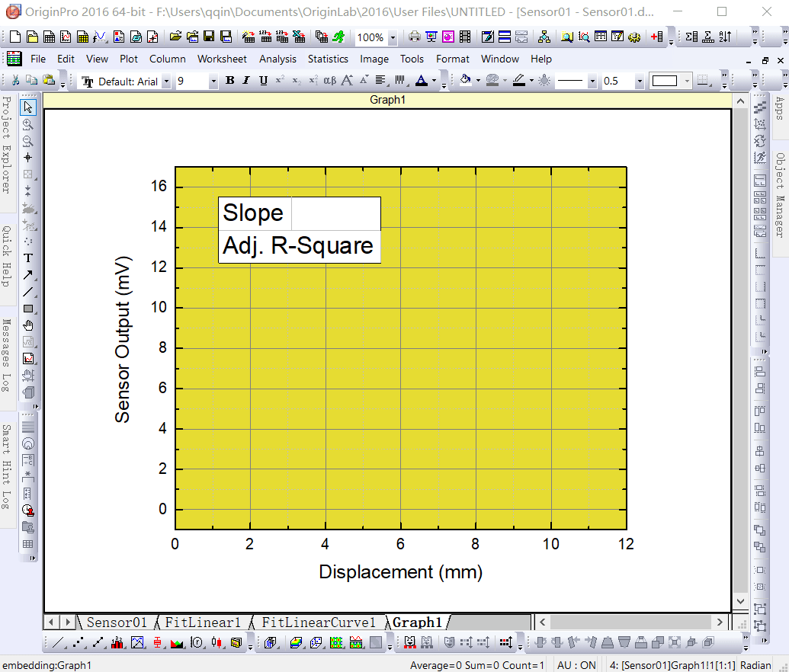
Task: Open the line width 0.5 dropdown
Action: tap(640, 81)
